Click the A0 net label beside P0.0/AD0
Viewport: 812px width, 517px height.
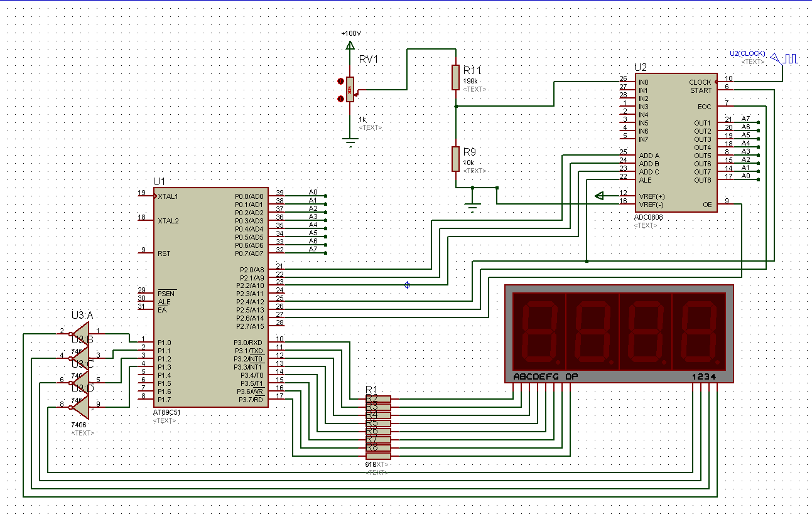point(313,192)
